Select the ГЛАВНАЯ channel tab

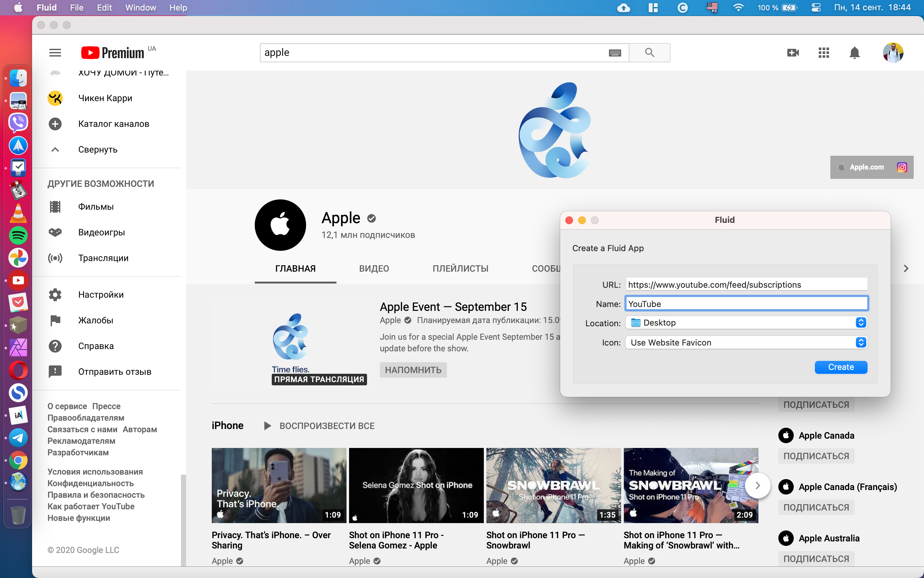coord(295,268)
